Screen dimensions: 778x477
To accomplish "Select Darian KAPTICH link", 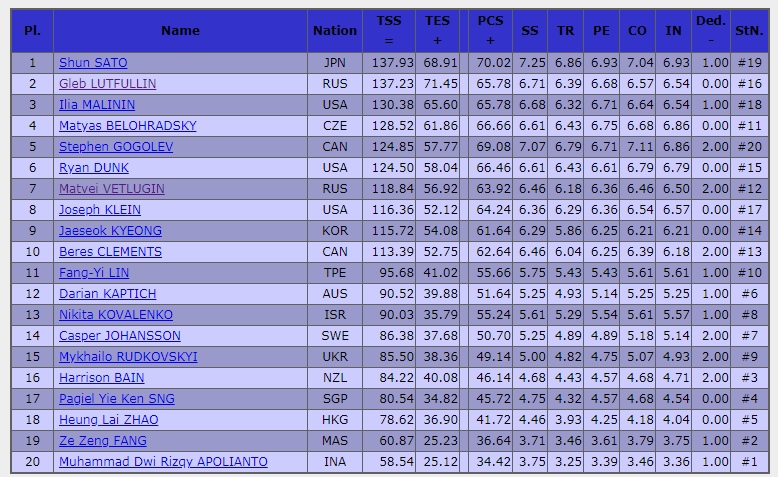I will coord(108,294).
